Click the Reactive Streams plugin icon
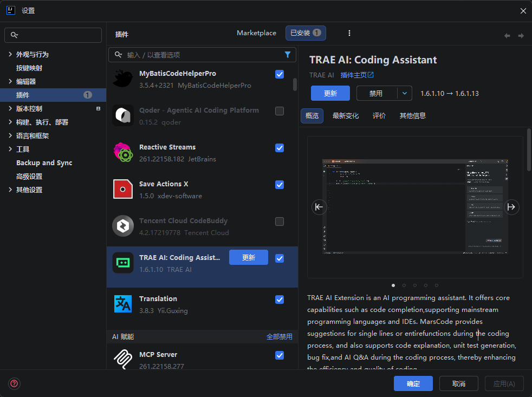 pos(122,152)
